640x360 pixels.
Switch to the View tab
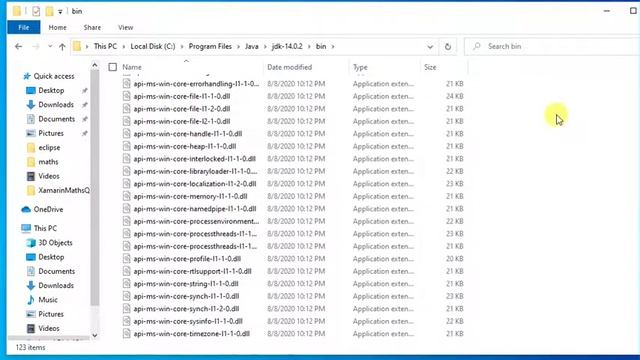[x=126, y=27]
